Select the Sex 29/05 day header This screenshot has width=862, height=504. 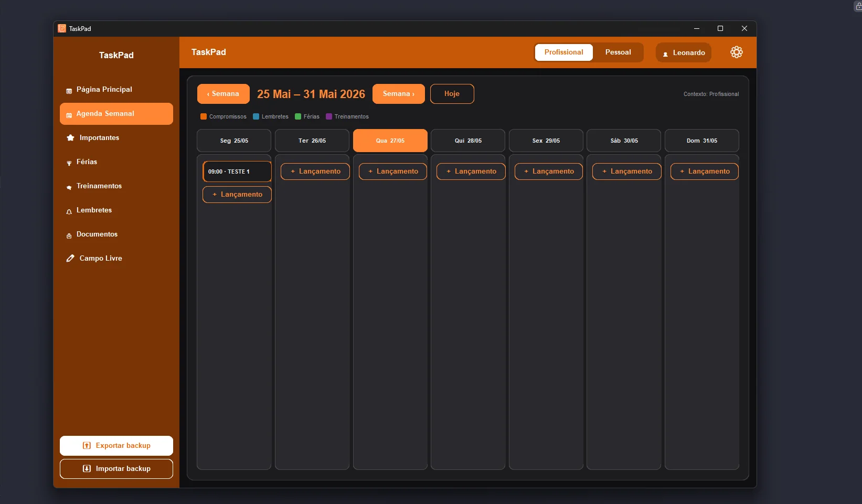[546, 141]
